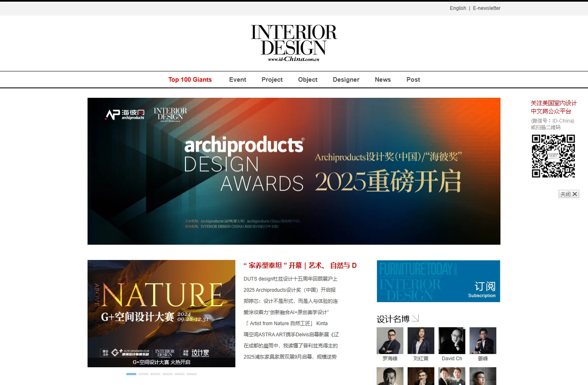Screen dimensions: 588x385
Task: Open the Post menu item
Action: click(413, 80)
